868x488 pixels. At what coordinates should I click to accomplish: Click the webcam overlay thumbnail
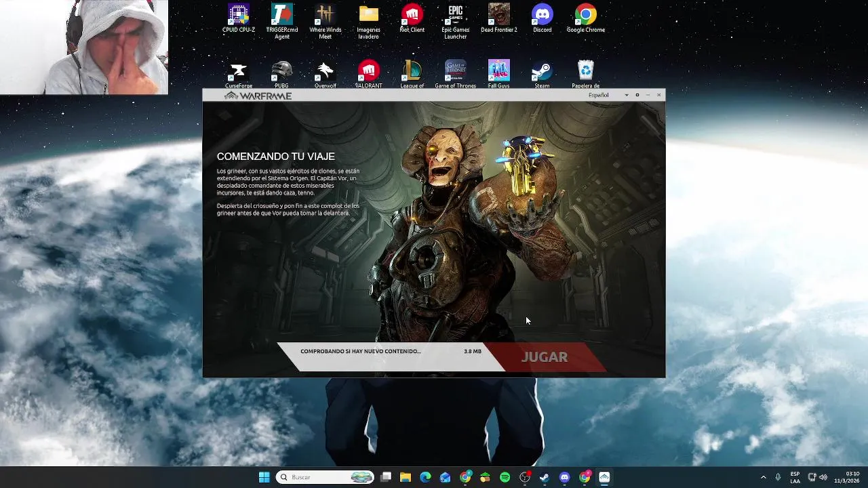tap(84, 47)
